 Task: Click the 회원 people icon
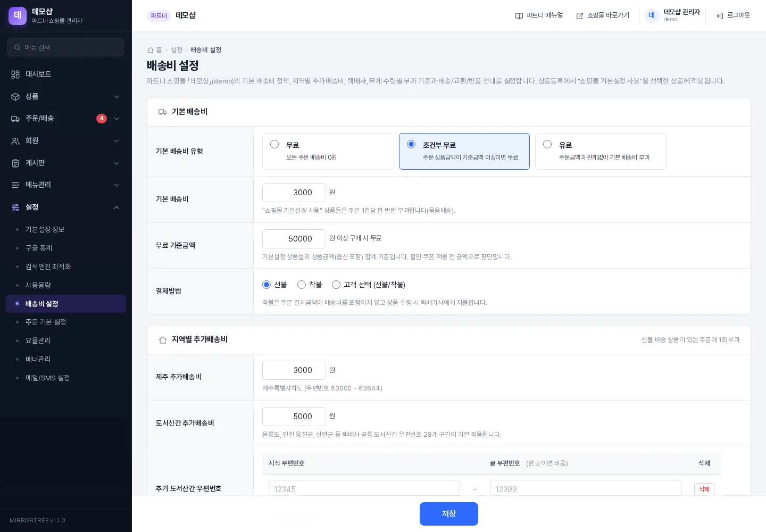(x=15, y=140)
